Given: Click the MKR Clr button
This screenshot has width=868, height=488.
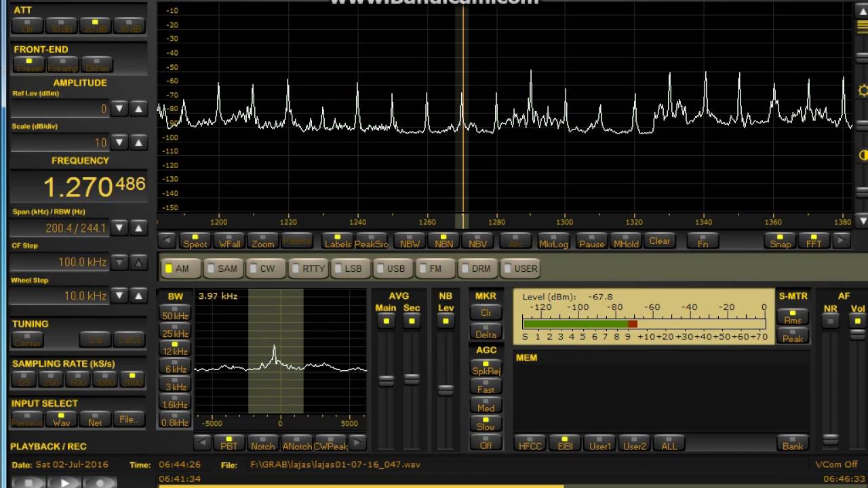Looking at the screenshot, I should pos(486,312).
